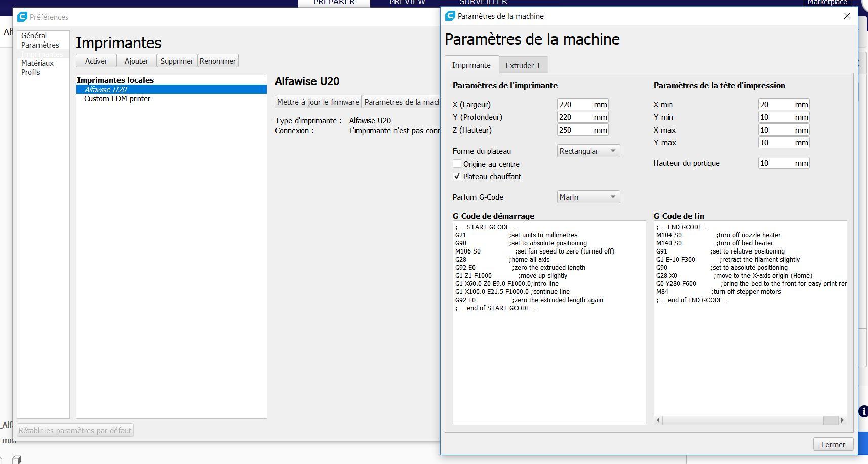Click the 'M84' stepper motors line
Image resolution: width=868 pixels, height=464 pixels.
pyautogui.click(x=719, y=291)
